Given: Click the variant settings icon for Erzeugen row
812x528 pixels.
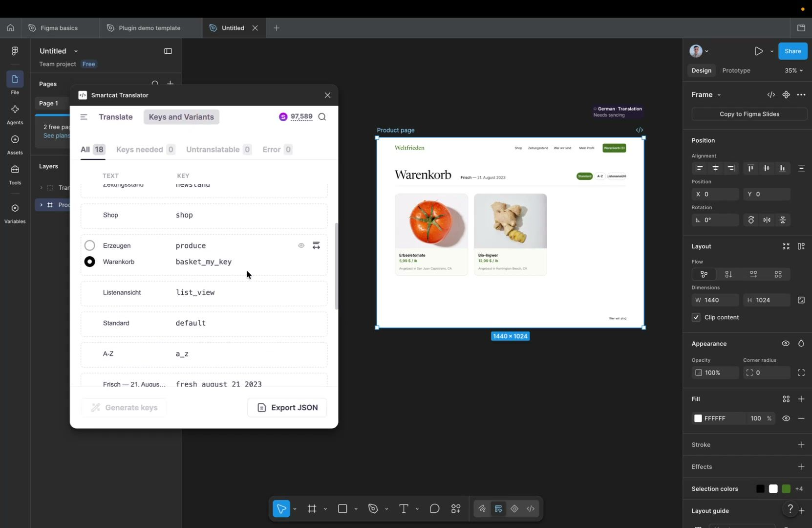Looking at the screenshot, I should [x=316, y=245].
